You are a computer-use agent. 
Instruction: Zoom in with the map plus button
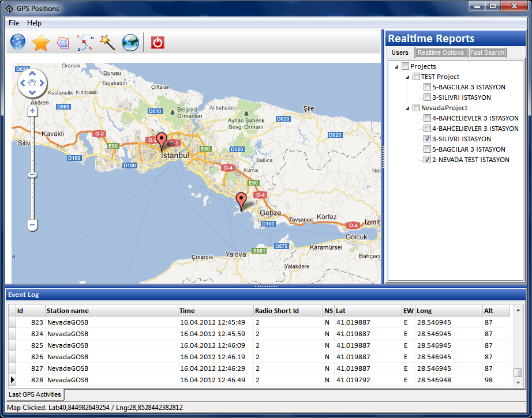click(32, 111)
